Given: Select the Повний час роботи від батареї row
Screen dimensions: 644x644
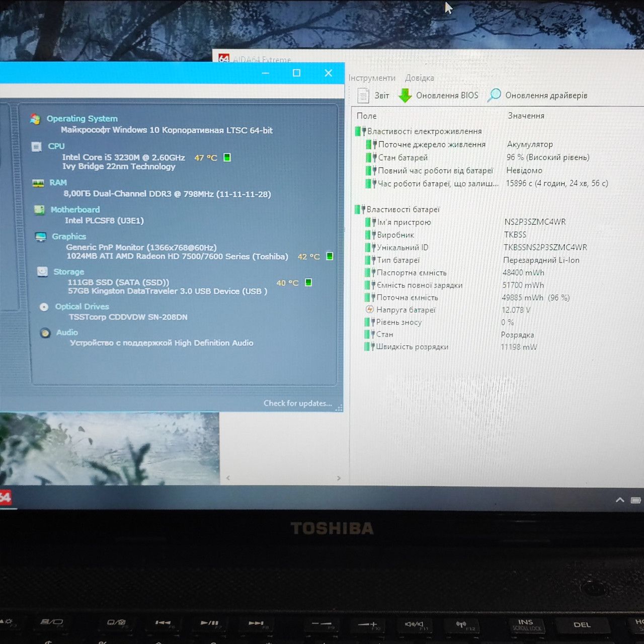Looking at the screenshot, I should (436, 171).
